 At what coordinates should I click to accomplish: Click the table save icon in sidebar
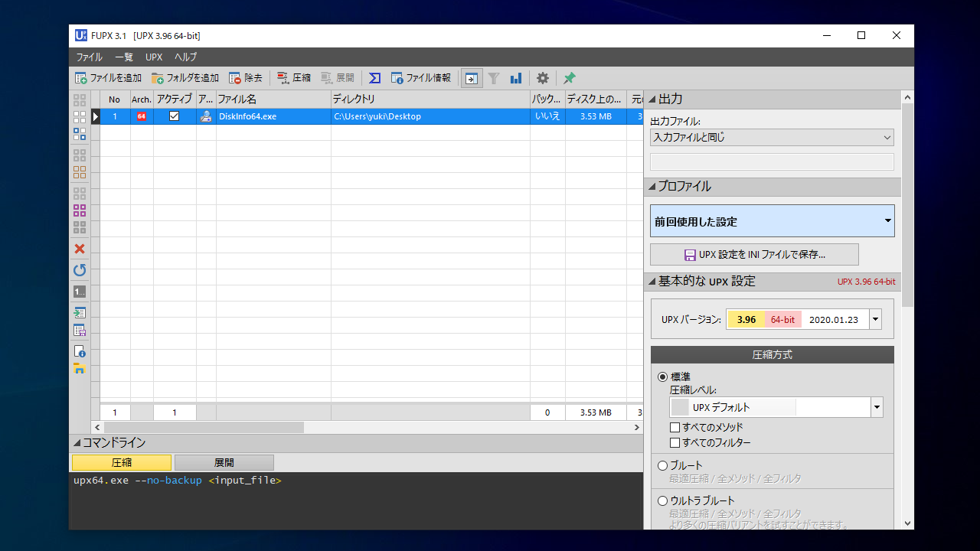coord(80,331)
